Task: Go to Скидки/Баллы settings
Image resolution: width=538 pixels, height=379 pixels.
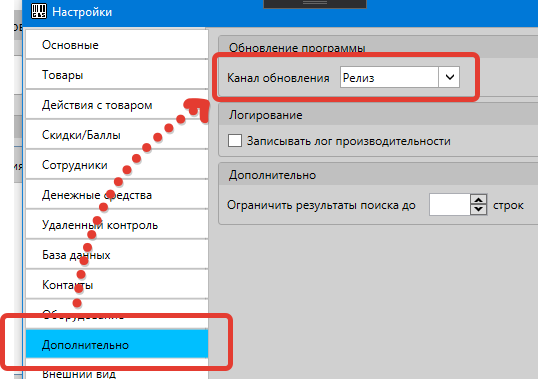Action: (117, 134)
